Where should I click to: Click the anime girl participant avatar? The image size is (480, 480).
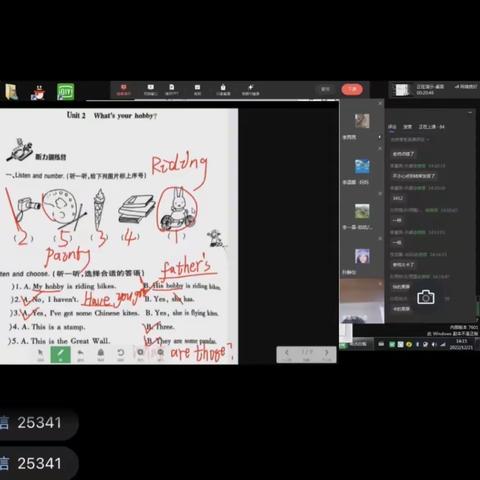362,256
